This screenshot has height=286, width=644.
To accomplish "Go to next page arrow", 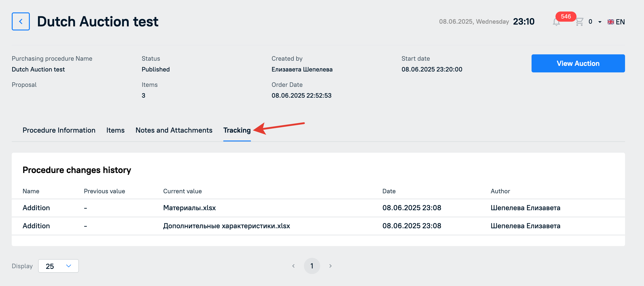I will [330, 266].
